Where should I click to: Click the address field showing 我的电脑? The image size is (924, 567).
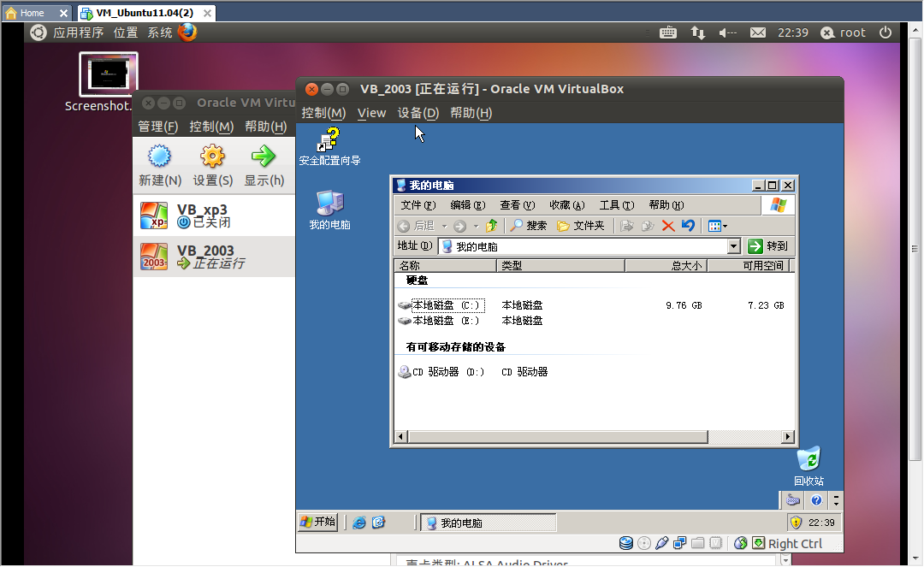(x=583, y=246)
